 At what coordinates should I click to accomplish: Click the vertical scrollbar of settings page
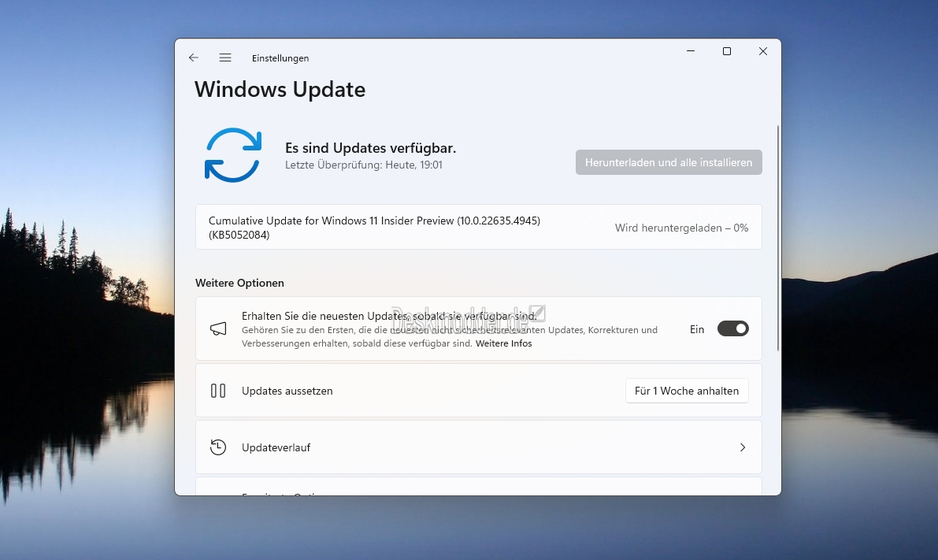(x=777, y=238)
